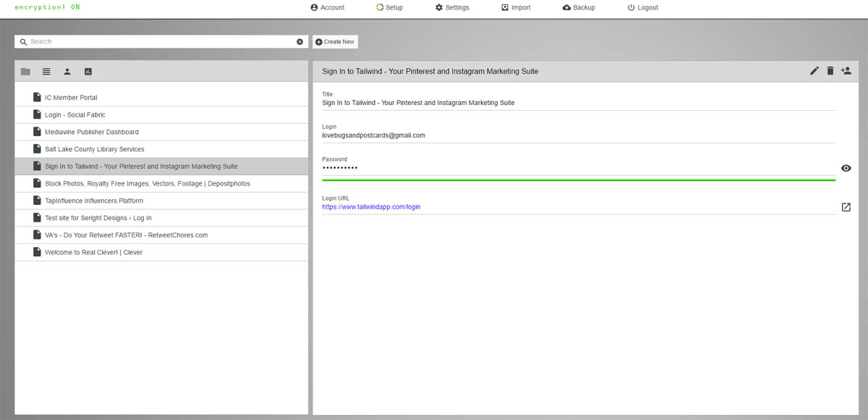Click the Logout power icon
868x420 pixels.
(631, 7)
